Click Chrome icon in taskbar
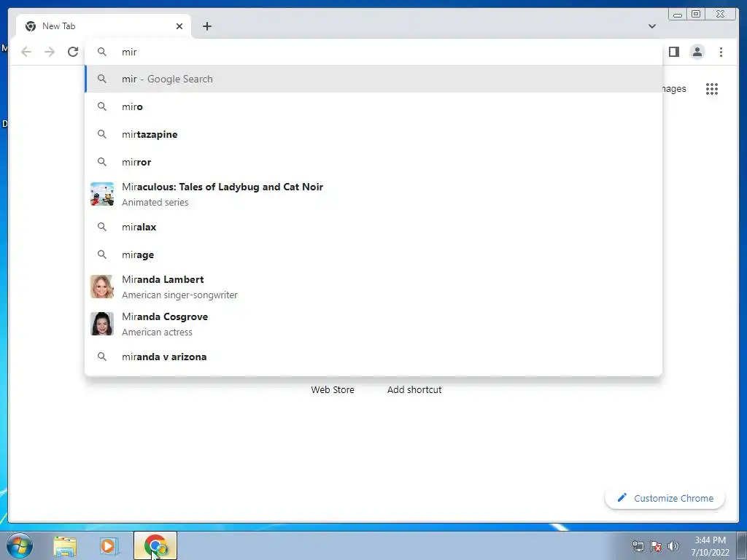Viewport: 747px width, 560px height. pyautogui.click(x=155, y=545)
